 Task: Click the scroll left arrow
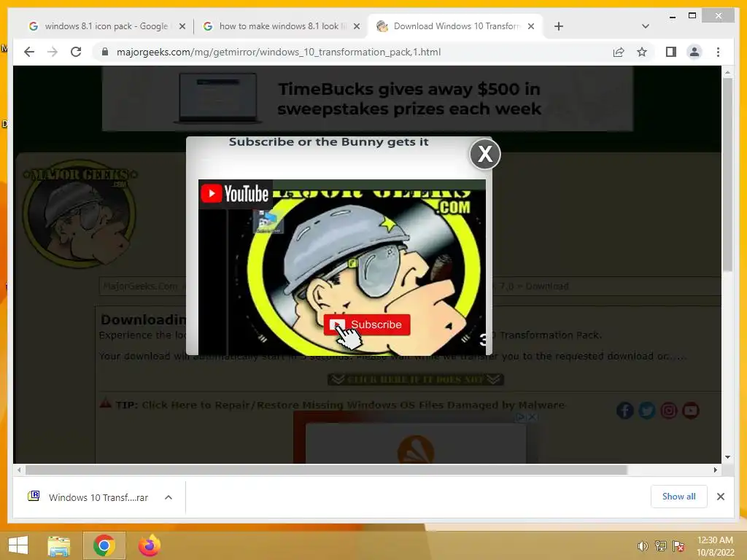pyautogui.click(x=19, y=470)
